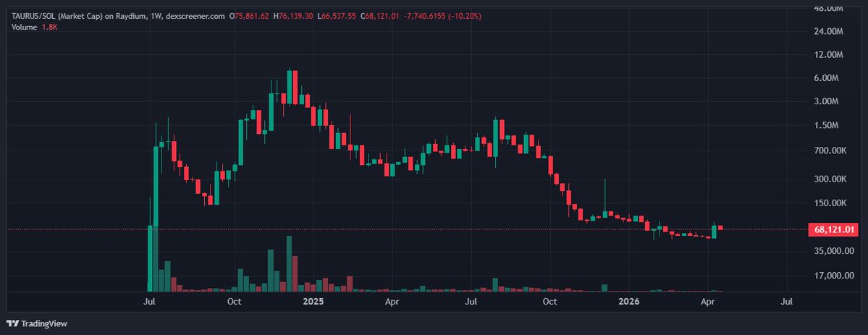The image size is (868, 335).
Task: Click the 1.50M price axis label
Action: 827,126
